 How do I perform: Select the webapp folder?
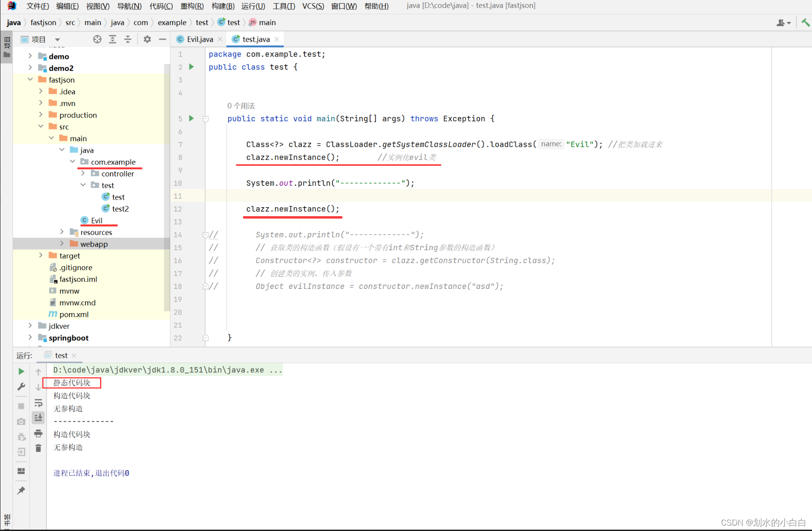pyautogui.click(x=94, y=244)
